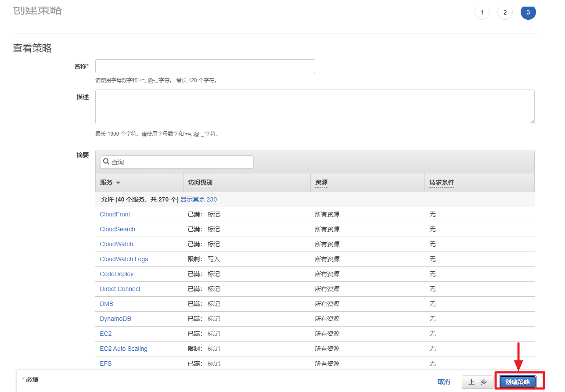The image size is (565, 392).
Task: Open the CloudWatch Logs service entry
Action: click(x=124, y=259)
